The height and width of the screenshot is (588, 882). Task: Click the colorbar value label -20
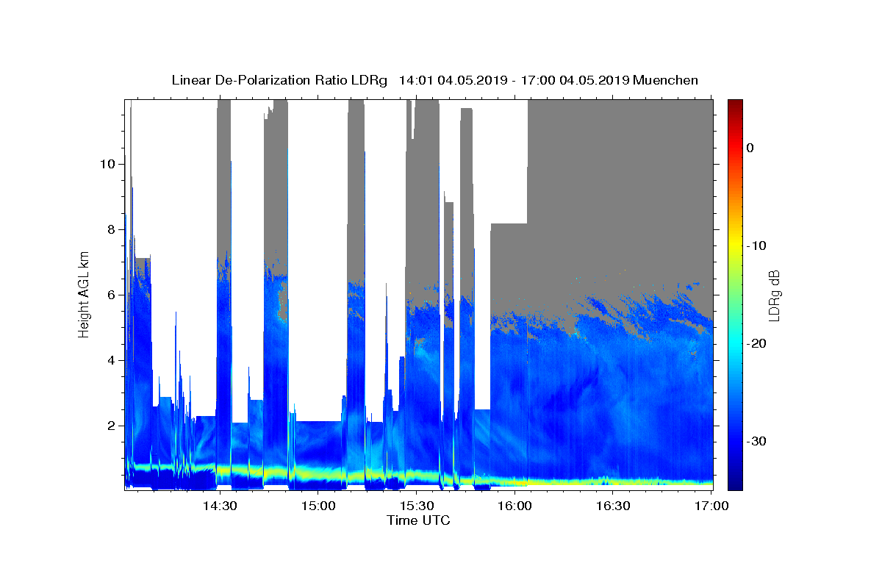pos(756,343)
